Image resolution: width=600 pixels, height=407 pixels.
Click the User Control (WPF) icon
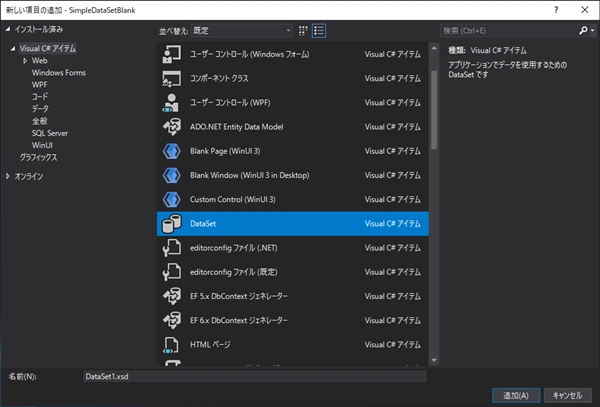click(x=171, y=103)
